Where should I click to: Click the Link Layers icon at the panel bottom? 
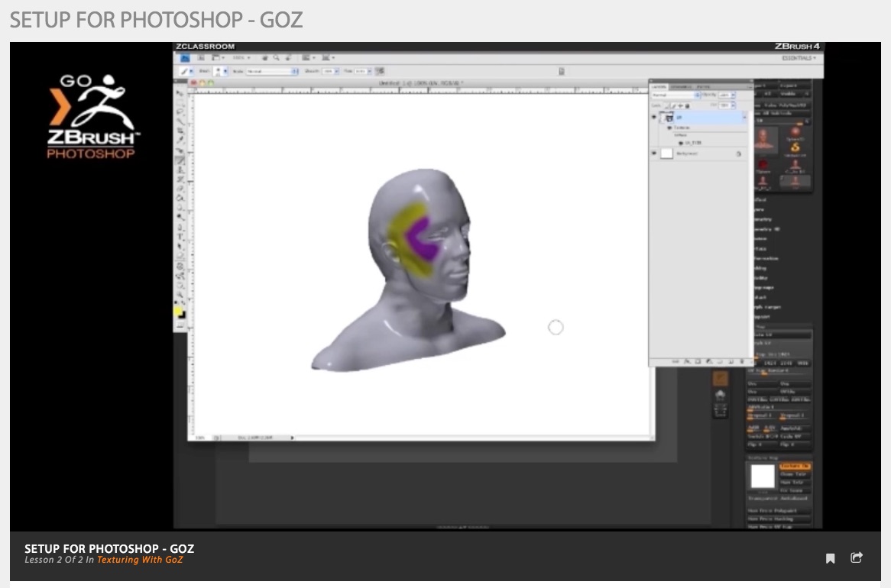[676, 361]
